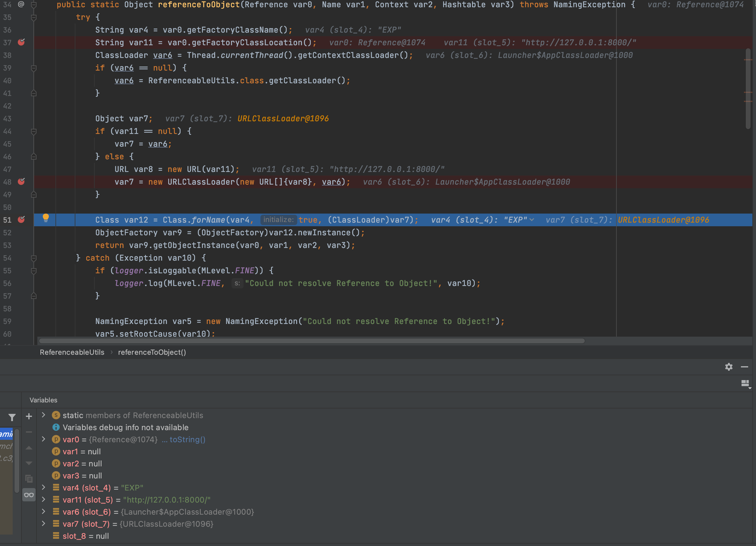This screenshot has width=756, height=546.
Task: Toggle the breakpoint on line 48
Action: pos(21,181)
